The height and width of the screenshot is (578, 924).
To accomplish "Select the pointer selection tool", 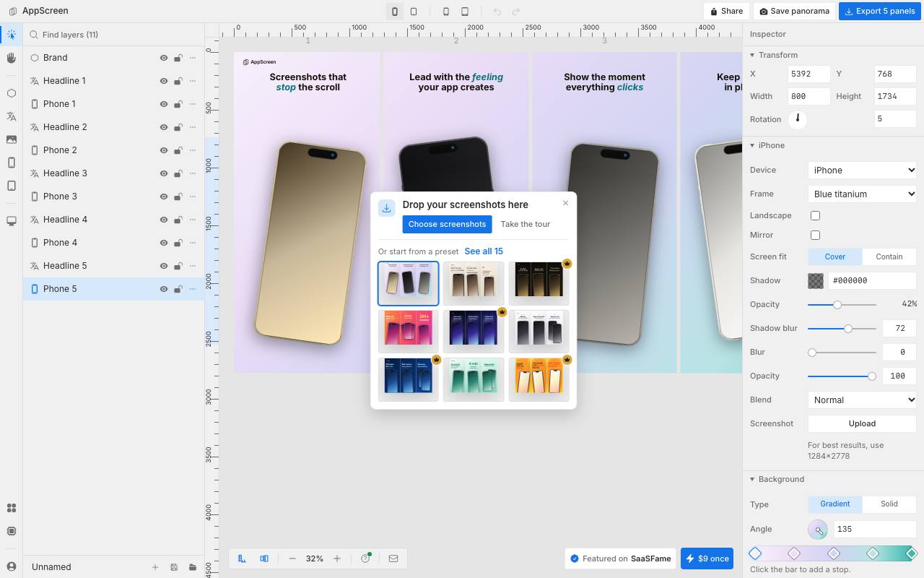I will pos(11,35).
